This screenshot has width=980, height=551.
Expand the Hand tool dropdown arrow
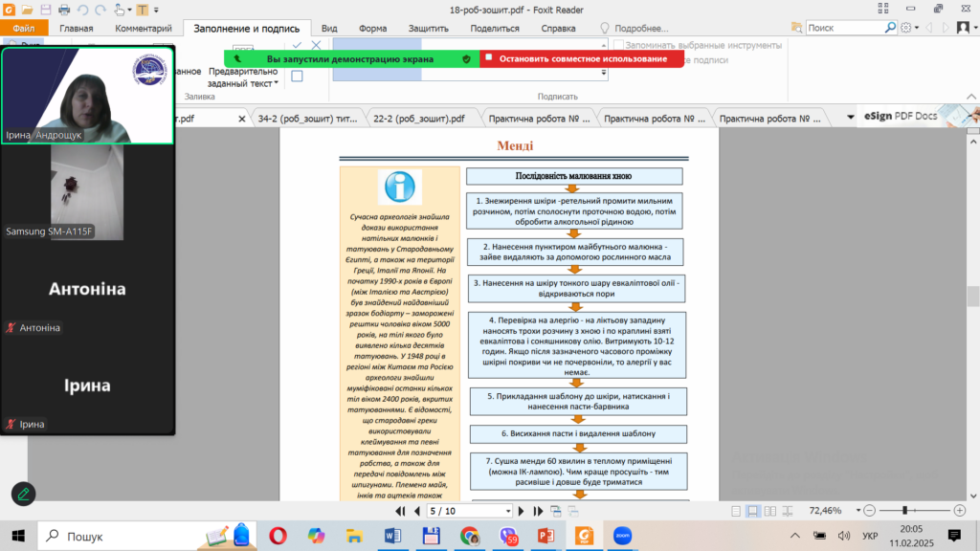(129, 10)
